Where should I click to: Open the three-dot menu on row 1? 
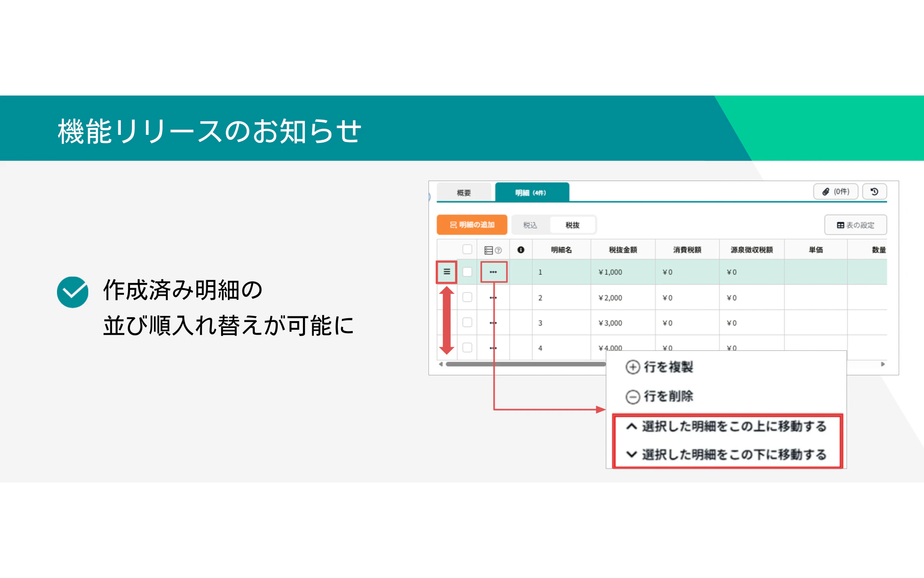pyautogui.click(x=493, y=272)
